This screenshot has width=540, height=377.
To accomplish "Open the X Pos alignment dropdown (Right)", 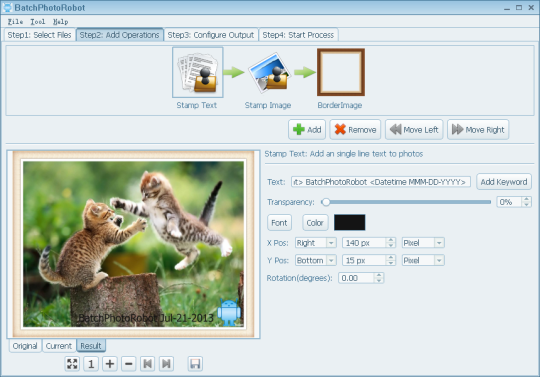I will [x=315, y=243].
